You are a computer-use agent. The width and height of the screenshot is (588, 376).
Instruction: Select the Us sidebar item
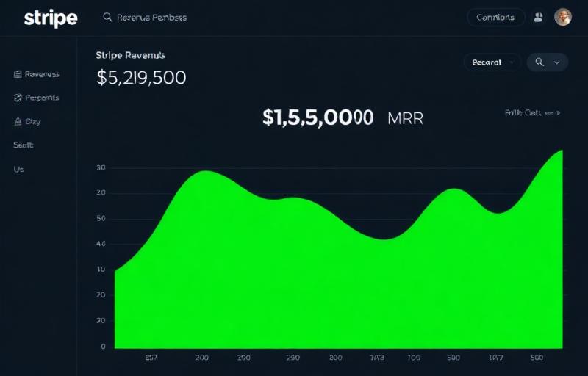click(x=18, y=170)
